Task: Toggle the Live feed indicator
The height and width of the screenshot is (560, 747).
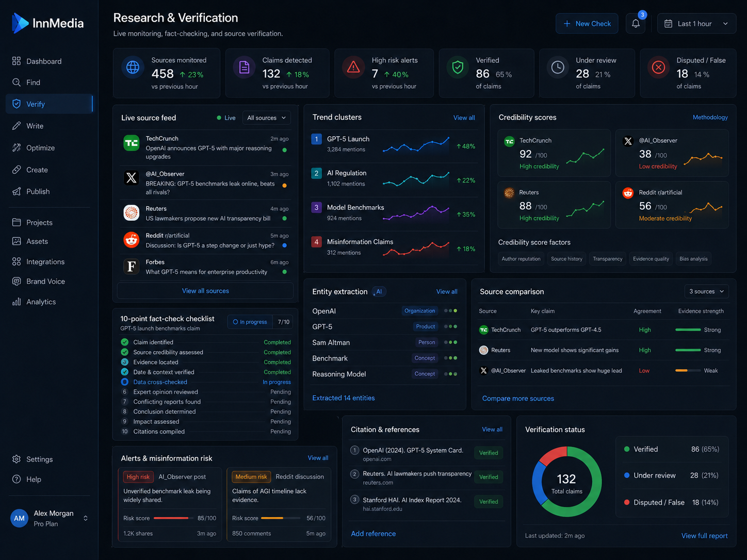Action: tap(226, 118)
